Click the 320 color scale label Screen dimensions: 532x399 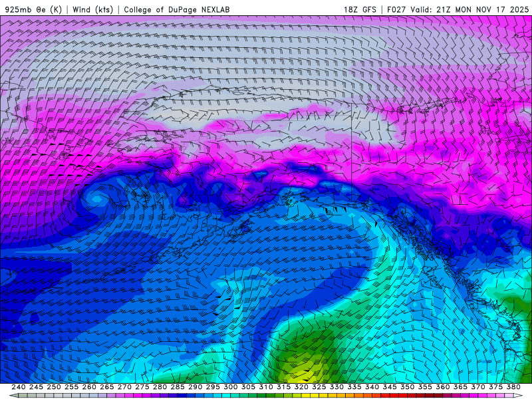pos(301,387)
